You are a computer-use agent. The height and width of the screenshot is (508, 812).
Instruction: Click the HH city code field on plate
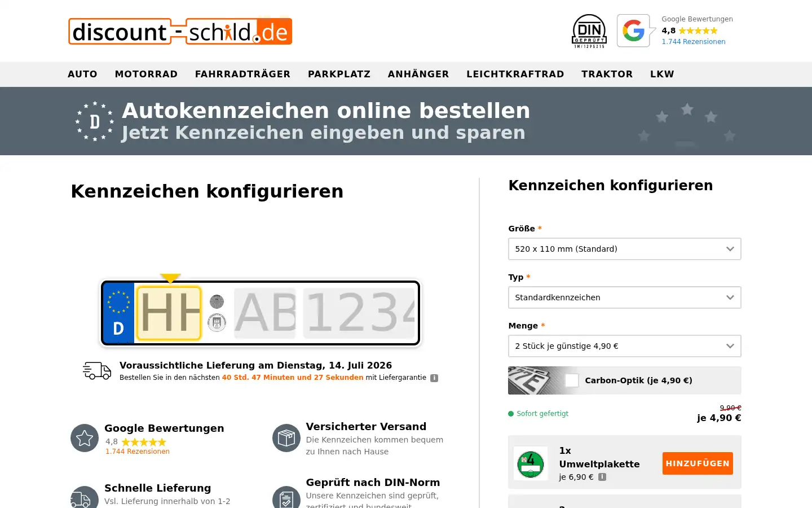point(169,313)
